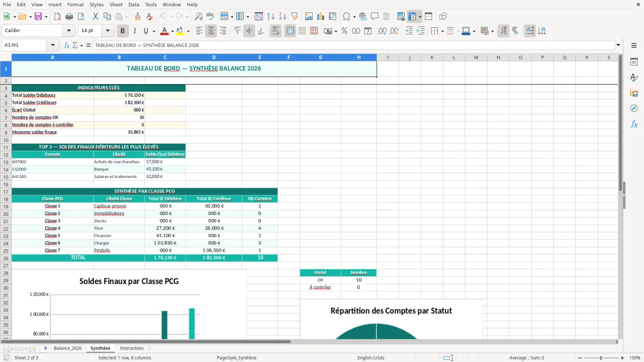Click the Insert Chart icon
The width and height of the screenshot is (644, 362).
point(320,17)
